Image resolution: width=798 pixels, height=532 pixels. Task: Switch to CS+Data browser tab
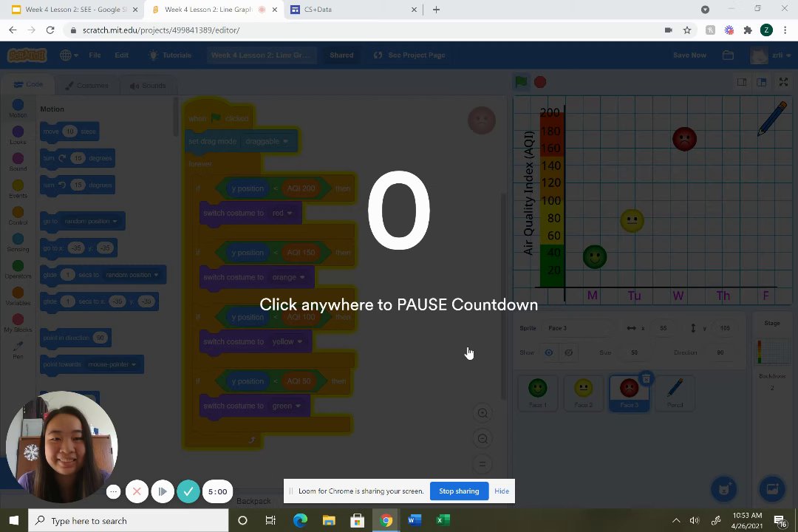[x=354, y=10]
